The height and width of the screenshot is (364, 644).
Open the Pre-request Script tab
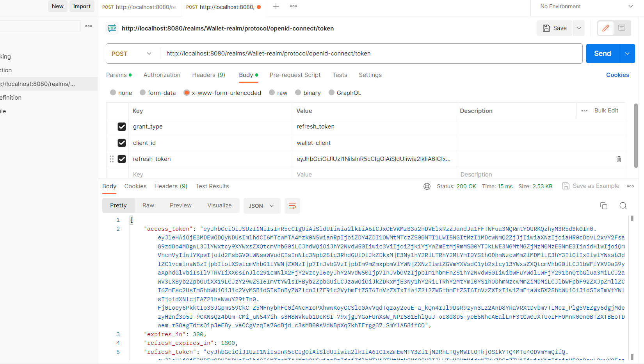coord(295,75)
